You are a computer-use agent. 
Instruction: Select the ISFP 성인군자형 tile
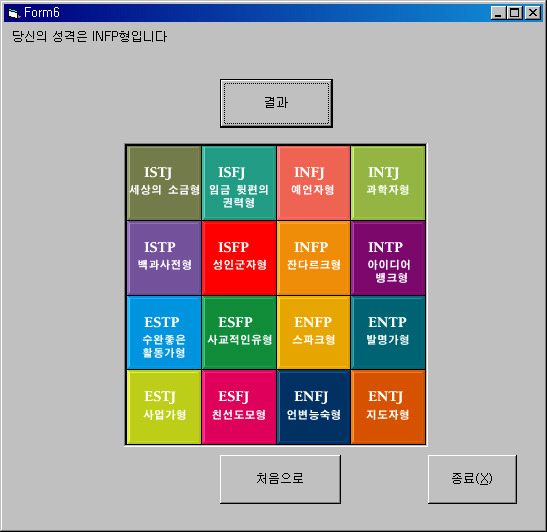click(239, 258)
